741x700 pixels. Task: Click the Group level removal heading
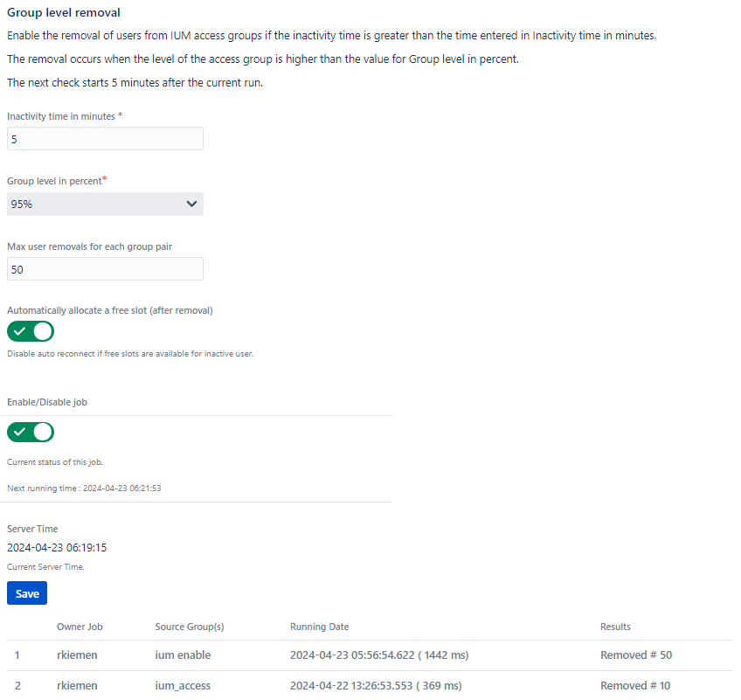pos(64,13)
